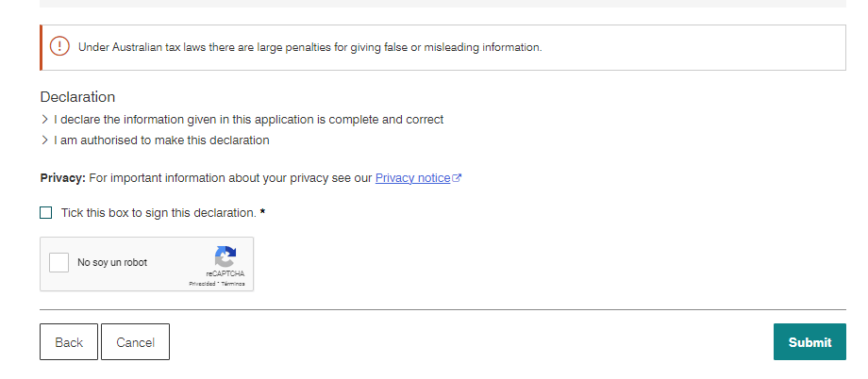Click the 'No soy un robot' label text
The height and width of the screenshot is (379, 868).
pyautogui.click(x=112, y=263)
